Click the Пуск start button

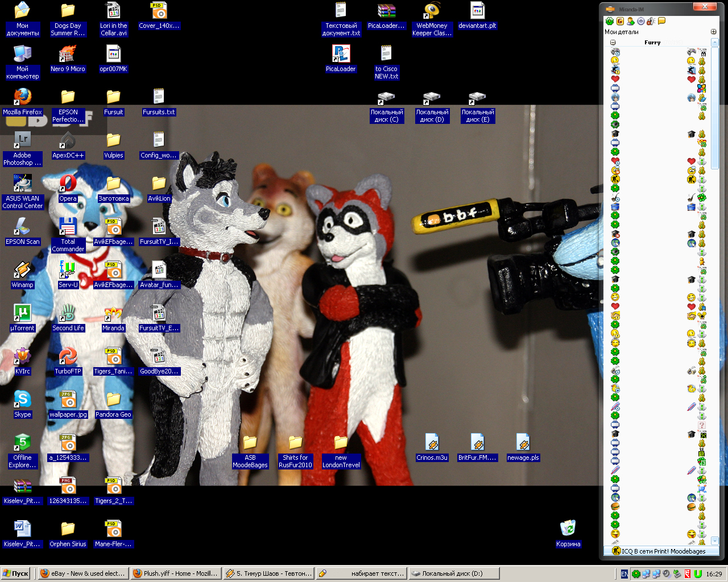(16, 573)
